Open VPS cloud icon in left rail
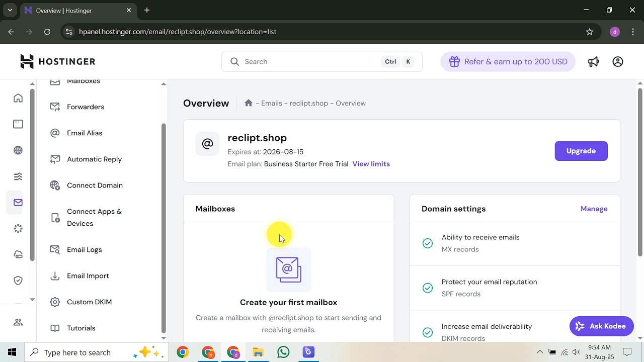 pyautogui.click(x=18, y=255)
